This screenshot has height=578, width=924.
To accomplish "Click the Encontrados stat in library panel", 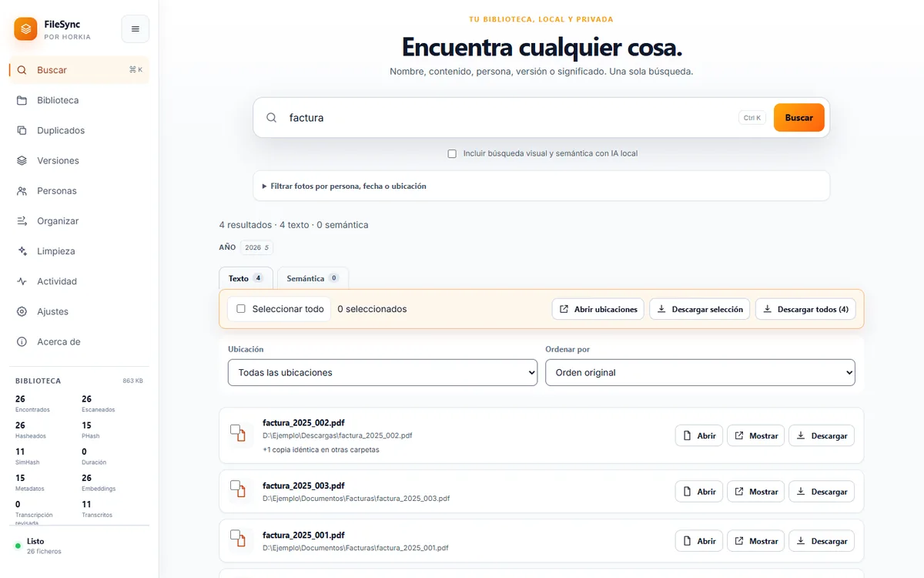I will [32, 404].
